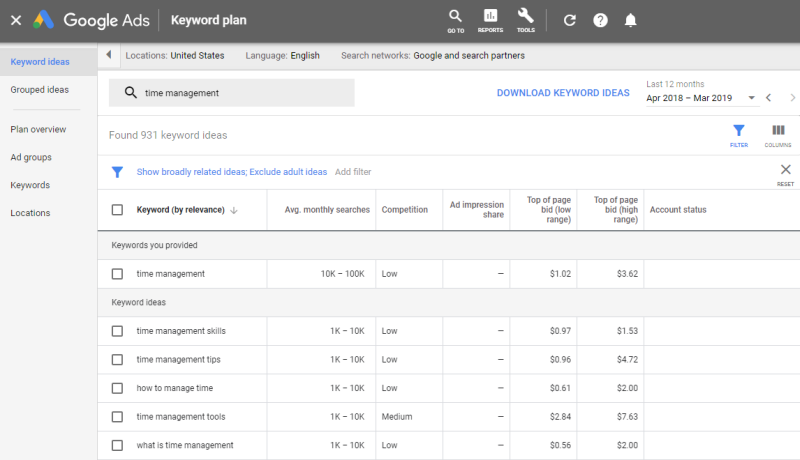Image resolution: width=800 pixels, height=460 pixels.
Task: Open the date range dropdown Apr 2018 – Mar 2019
Action: click(x=701, y=98)
